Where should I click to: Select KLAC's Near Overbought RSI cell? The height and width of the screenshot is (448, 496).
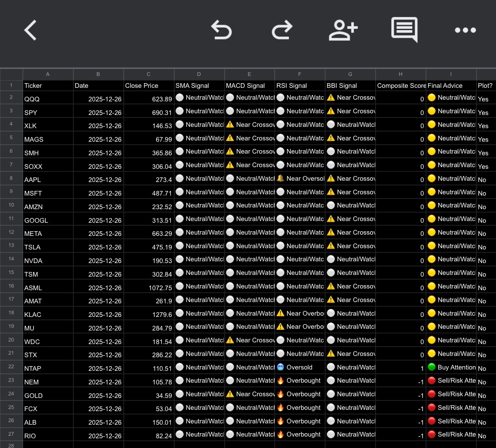tap(300, 313)
